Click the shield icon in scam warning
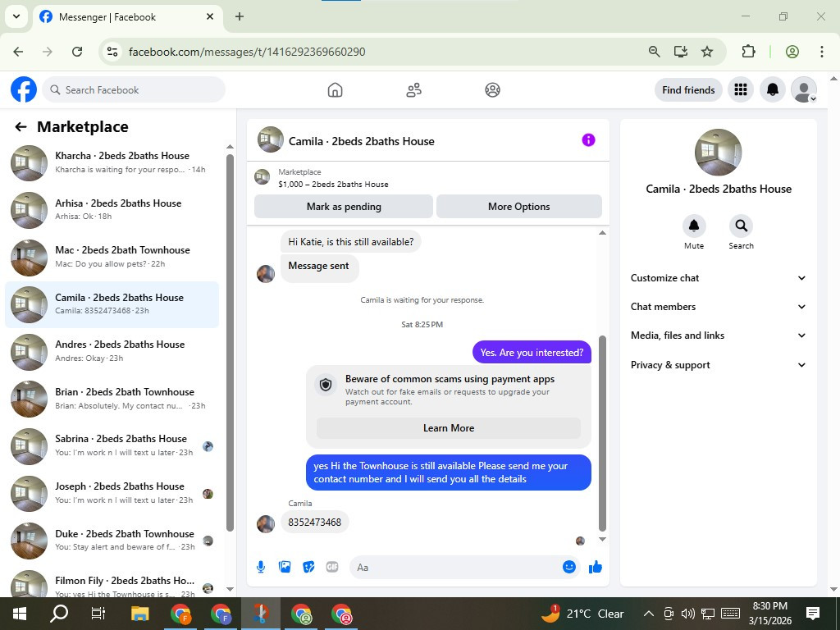The image size is (840, 630). 325,385
